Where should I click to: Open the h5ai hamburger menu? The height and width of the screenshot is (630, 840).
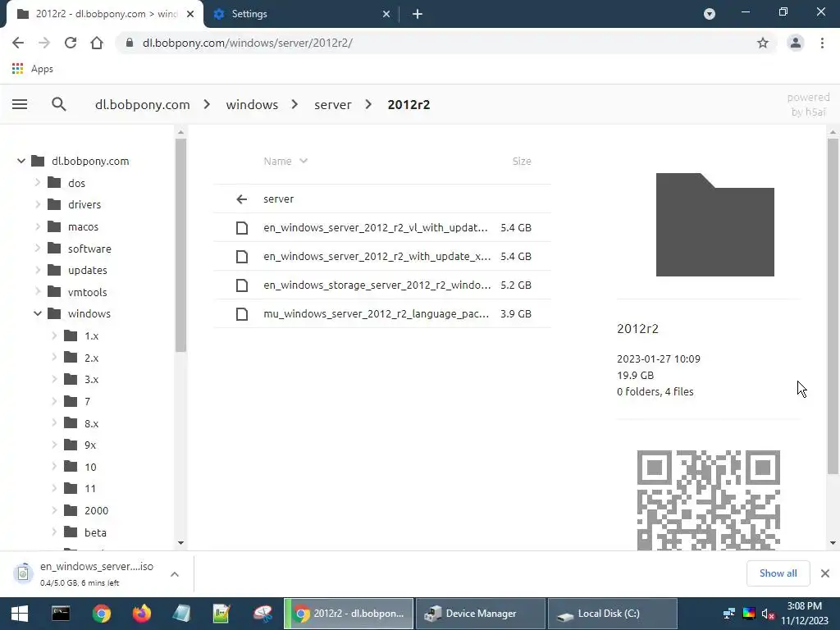pos(20,104)
